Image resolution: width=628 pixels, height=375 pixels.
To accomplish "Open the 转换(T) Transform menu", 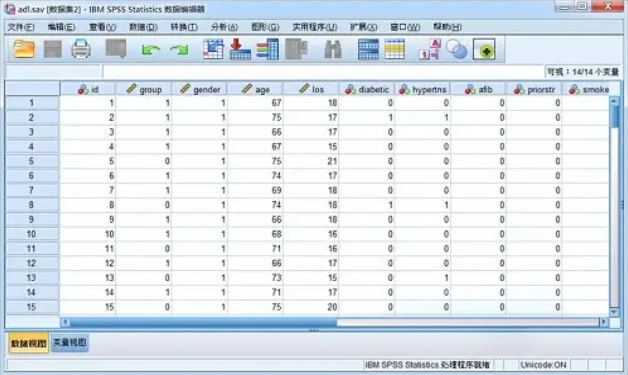I will (x=184, y=27).
